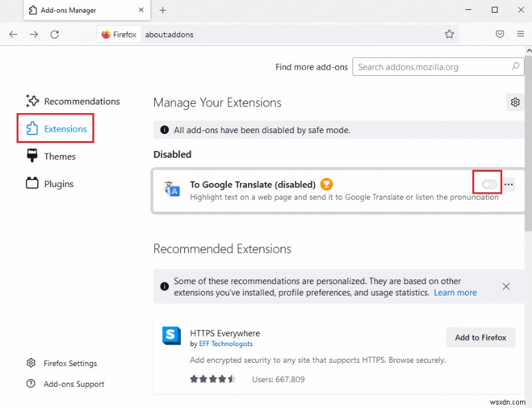Dismiss the personalized recommendations notice
Screen dimensions: 532x408
click(x=506, y=286)
